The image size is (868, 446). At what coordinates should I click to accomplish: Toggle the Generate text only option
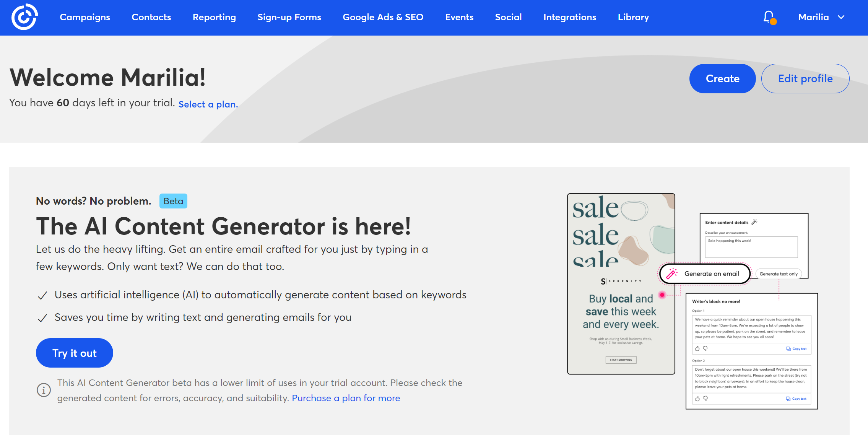point(779,273)
